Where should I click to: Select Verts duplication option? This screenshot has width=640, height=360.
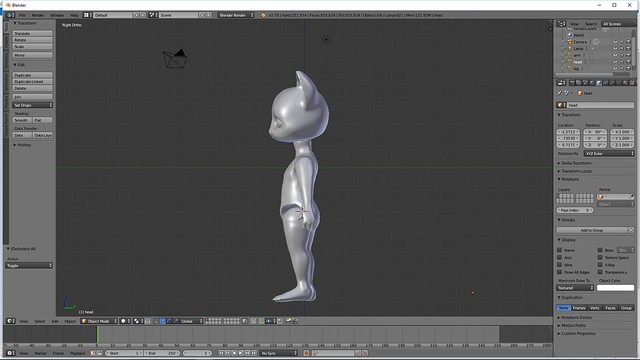pos(595,308)
